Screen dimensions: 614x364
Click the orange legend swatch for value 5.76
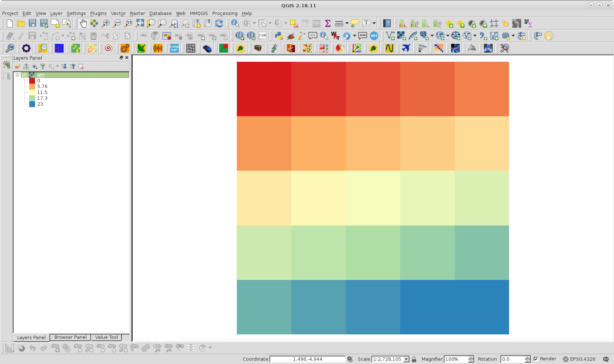32,87
